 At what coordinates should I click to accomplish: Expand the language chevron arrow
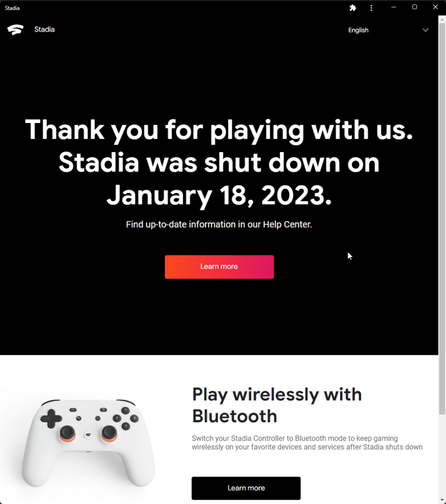pos(425,30)
